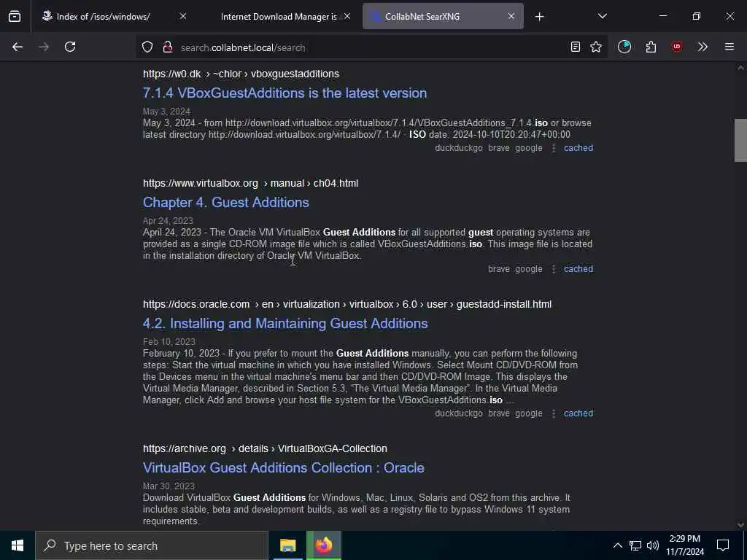Open the Windows Start menu
Viewport: 747px width, 560px height.
(x=18, y=545)
